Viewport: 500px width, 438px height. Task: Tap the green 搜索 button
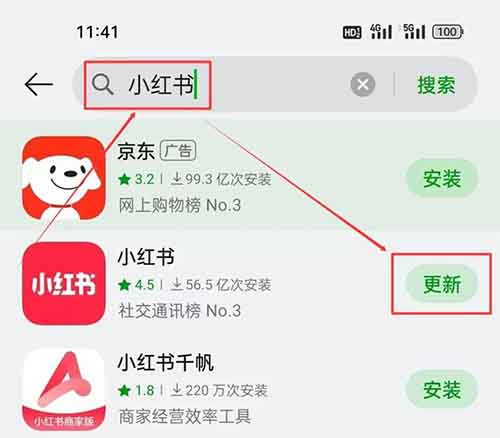(x=436, y=85)
